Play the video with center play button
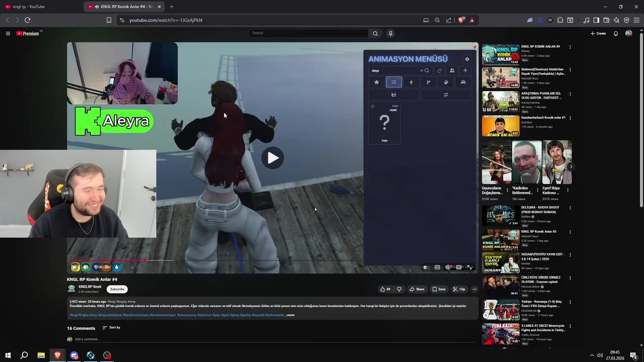This screenshot has width=644, height=362. 273,158
